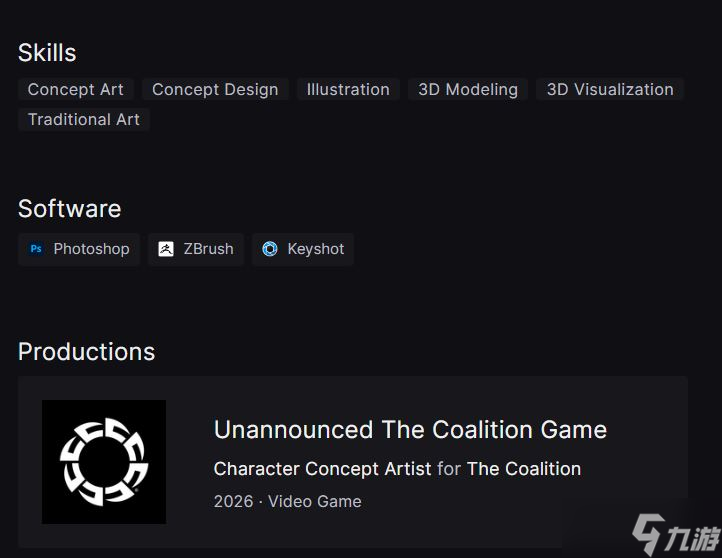Click the watermark logo in corner

pos(675,534)
